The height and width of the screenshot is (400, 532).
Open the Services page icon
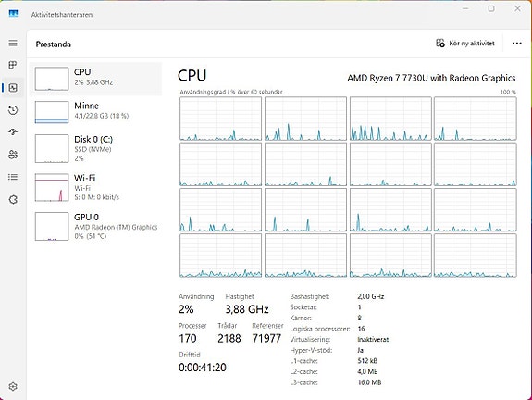tap(13, 199)
